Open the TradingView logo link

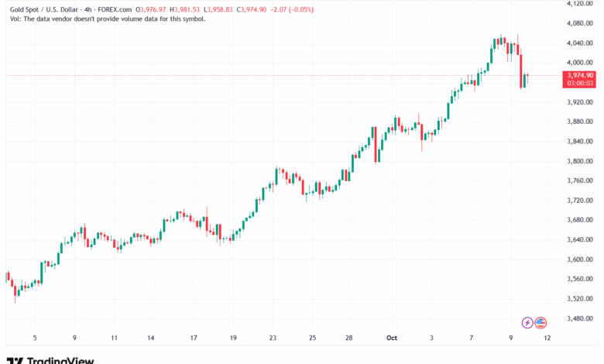pos(50,360)
